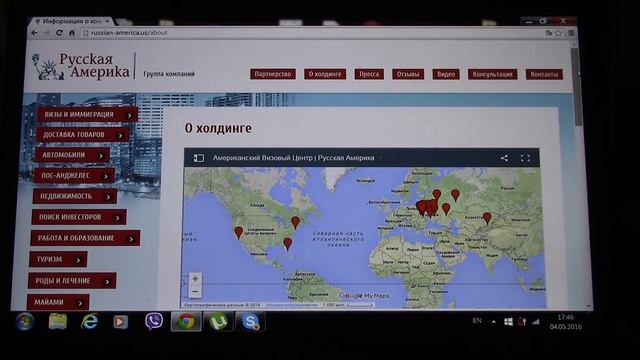This screenshot has width=640, height=360.
Task: Open the Отзывы menu item
Action: 408,74
